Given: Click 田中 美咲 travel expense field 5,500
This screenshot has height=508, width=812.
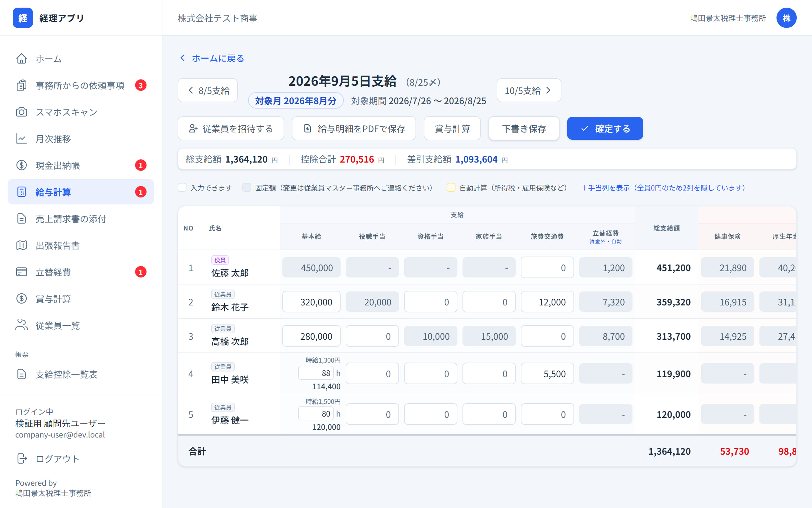Looking at the screenshot, I should tap(547, 374).
